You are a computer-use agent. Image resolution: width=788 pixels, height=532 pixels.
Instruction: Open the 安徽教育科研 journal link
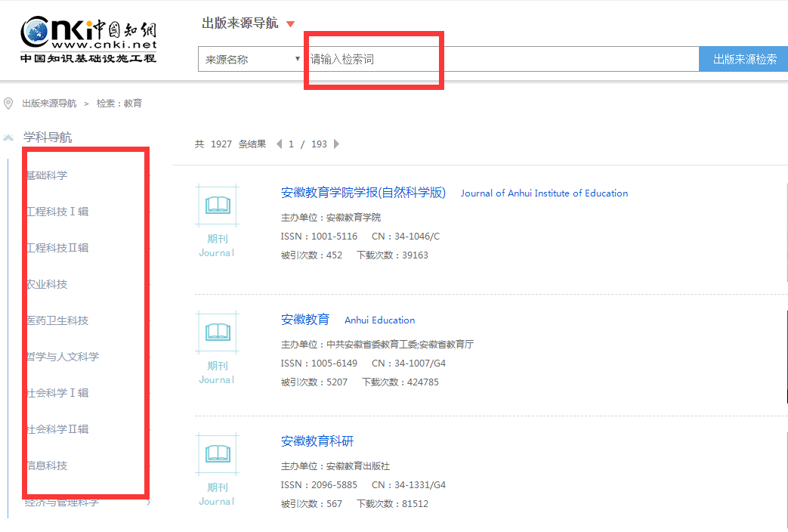point(317,441)
